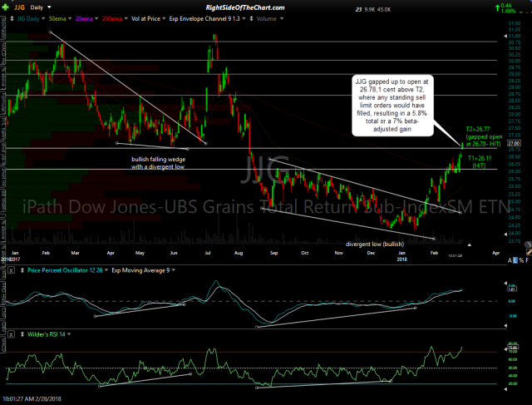Click the reorder arrows in the PPO pane
Image resolution: width=532 pixels, height=405 pixels.
[22, 270]
